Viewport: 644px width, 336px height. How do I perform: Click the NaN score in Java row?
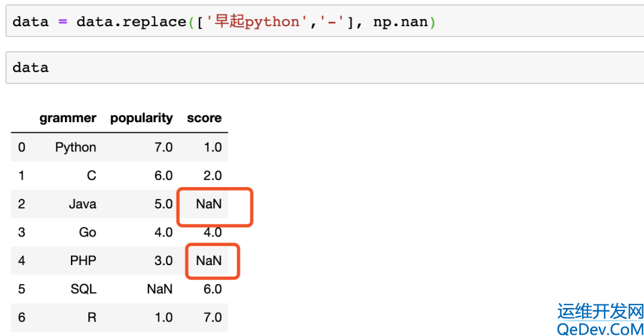coord(209,204)
